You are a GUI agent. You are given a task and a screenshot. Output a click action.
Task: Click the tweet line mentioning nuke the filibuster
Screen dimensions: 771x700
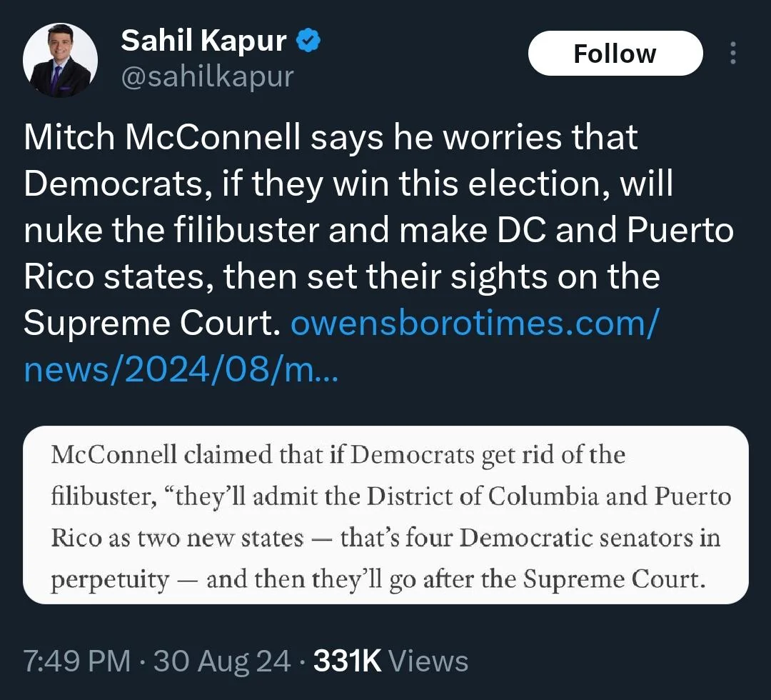378,231
